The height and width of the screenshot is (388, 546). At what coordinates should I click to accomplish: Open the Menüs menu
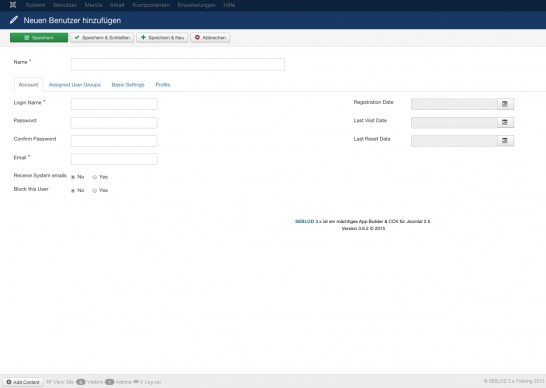(93, 5)
